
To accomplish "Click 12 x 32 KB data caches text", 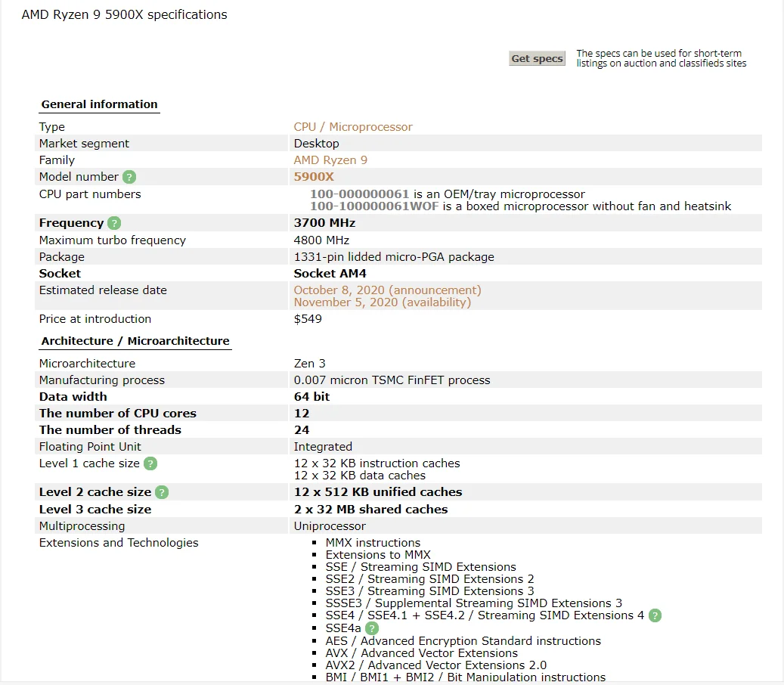I will coord(360,476).
